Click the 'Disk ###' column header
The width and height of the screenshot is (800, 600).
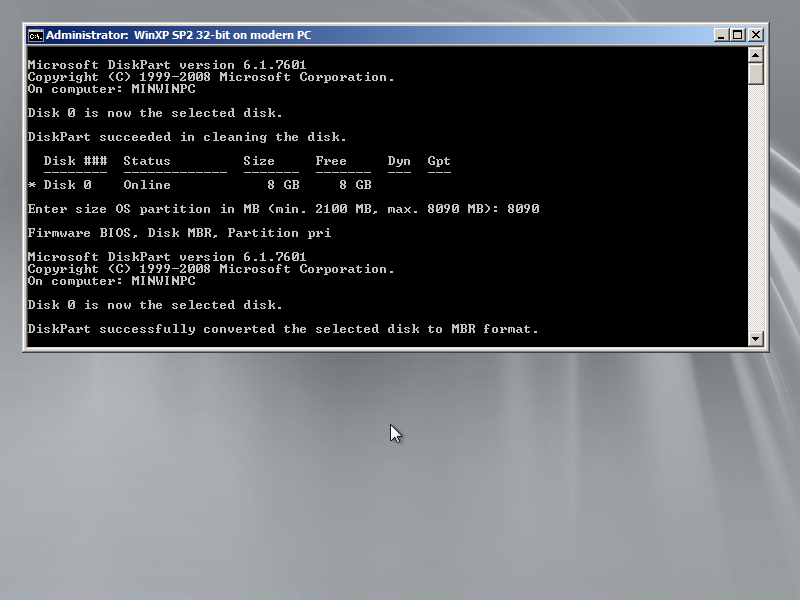point(76,161)
